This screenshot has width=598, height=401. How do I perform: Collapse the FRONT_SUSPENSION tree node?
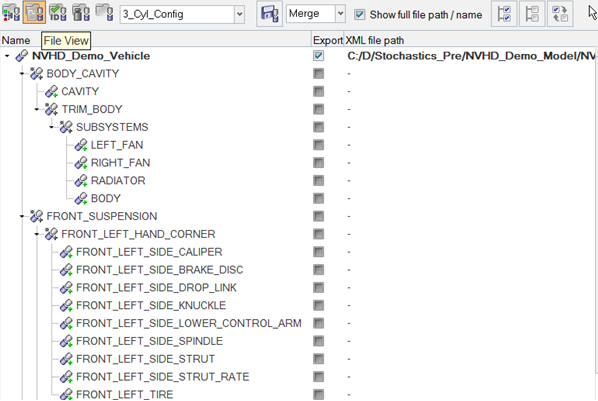click(22, 216)
